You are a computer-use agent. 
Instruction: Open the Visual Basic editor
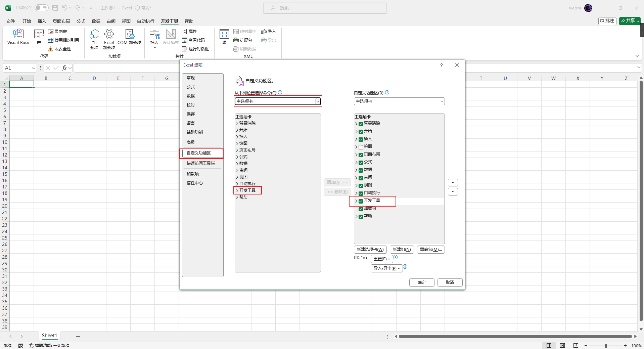click(18, 37)
